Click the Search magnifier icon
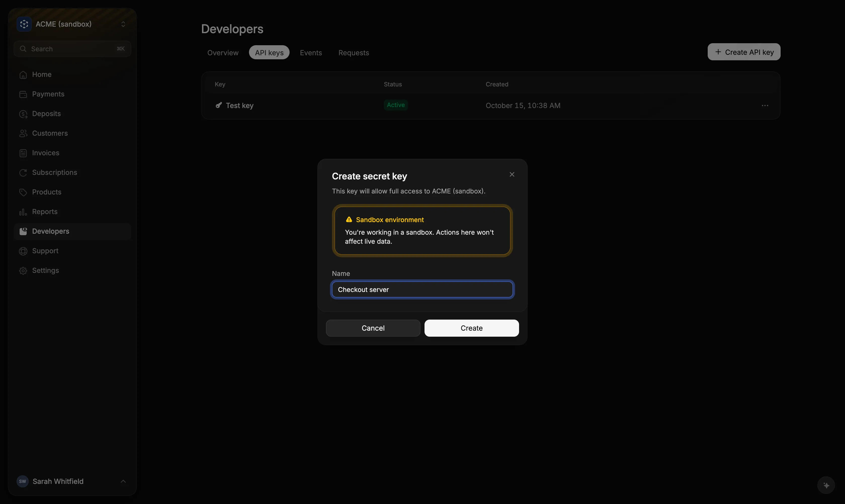 pos(23,49)
